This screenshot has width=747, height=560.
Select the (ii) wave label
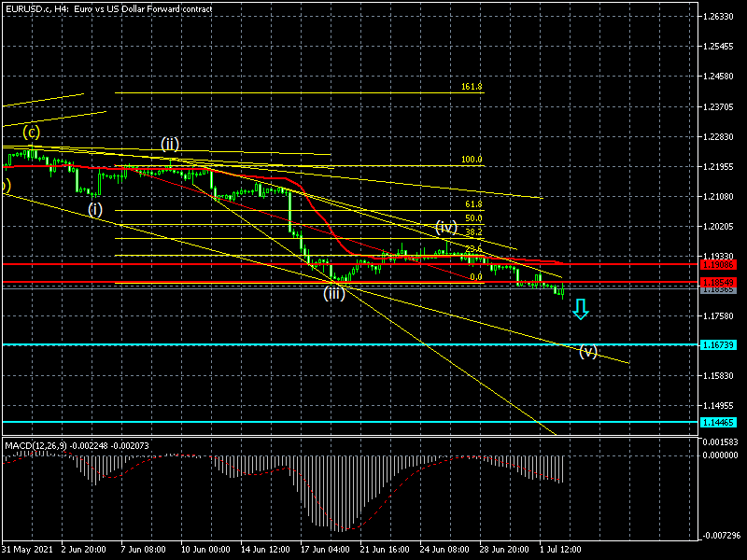(x=169, y=144)
